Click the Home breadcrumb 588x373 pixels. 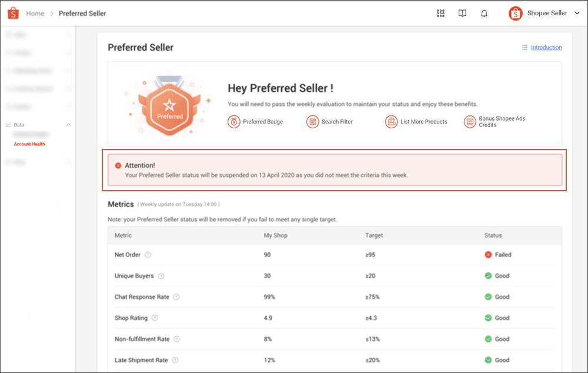pos(35,13)
